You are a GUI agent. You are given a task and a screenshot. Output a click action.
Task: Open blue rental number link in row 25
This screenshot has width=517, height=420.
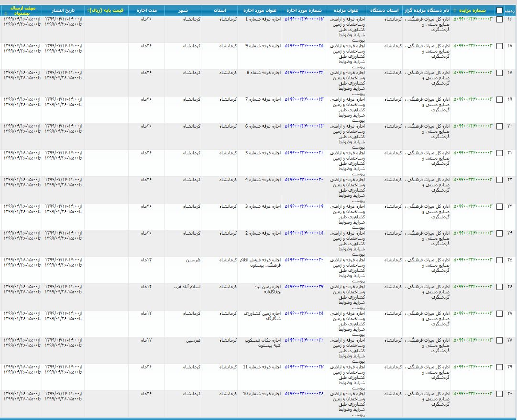[304, 260]
